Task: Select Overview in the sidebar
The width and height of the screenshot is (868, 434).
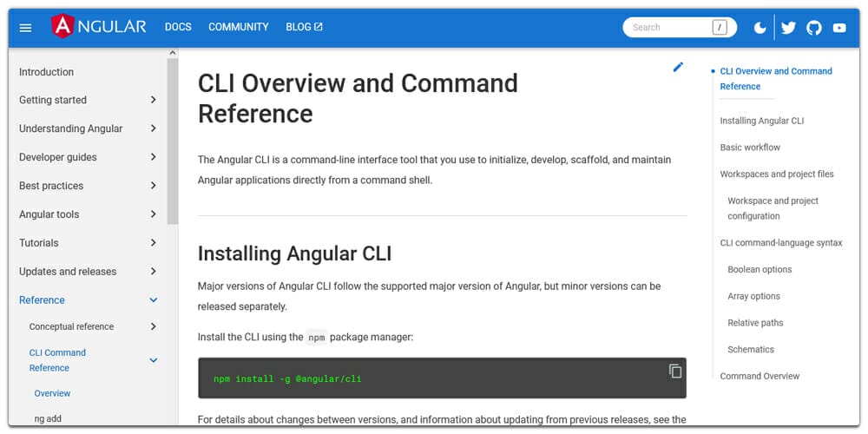Action: (x=53, y=393)
